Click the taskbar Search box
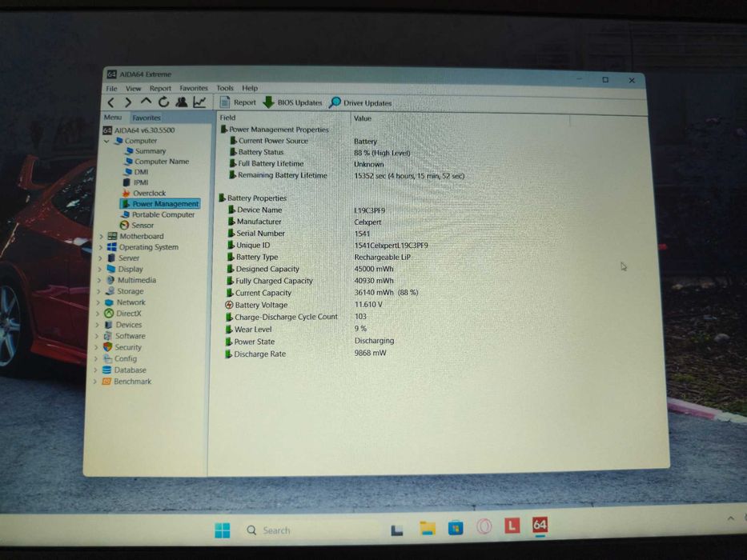Image resolution: width=747 pixels, height=560 pixels. click(310, 530)
